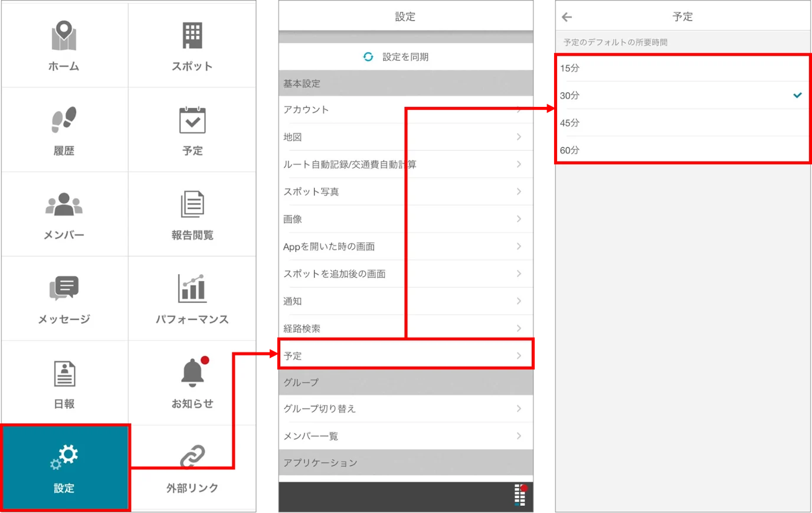The width and height of the screenshot is (812, 513).
Task: Select the 45分 duration option
Action: [x=683, y=123]
